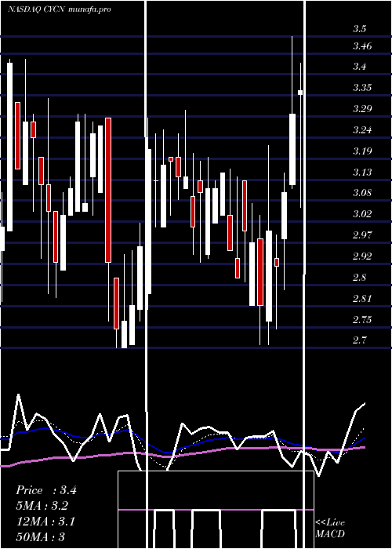392x549 pixels.
Task: Click the <<Live MACD label
Action: [330, 528]
